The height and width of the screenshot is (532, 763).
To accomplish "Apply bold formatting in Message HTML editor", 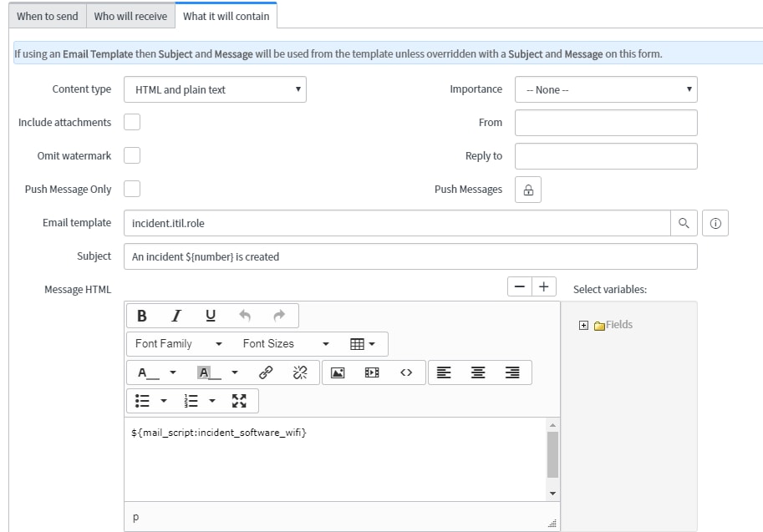I will (x=141, y=316).
